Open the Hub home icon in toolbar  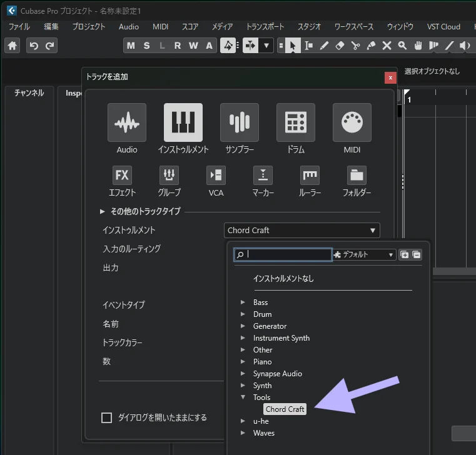[12, 46]
